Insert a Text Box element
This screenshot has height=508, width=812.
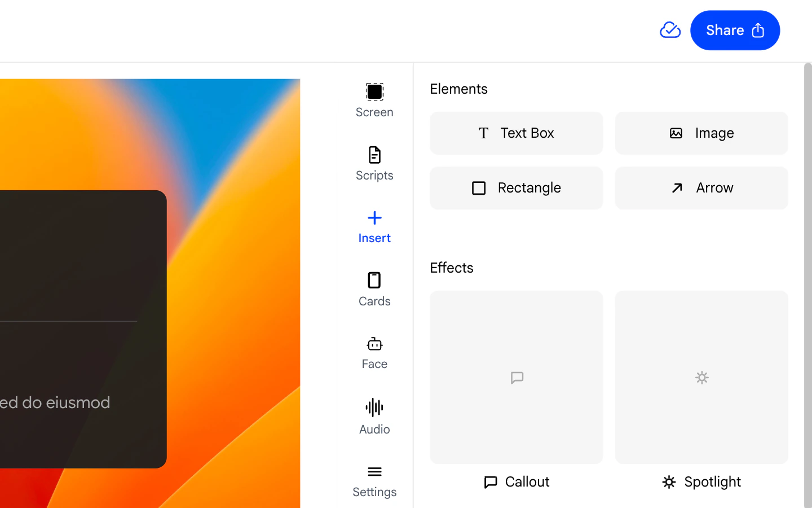tap(517, 133)
